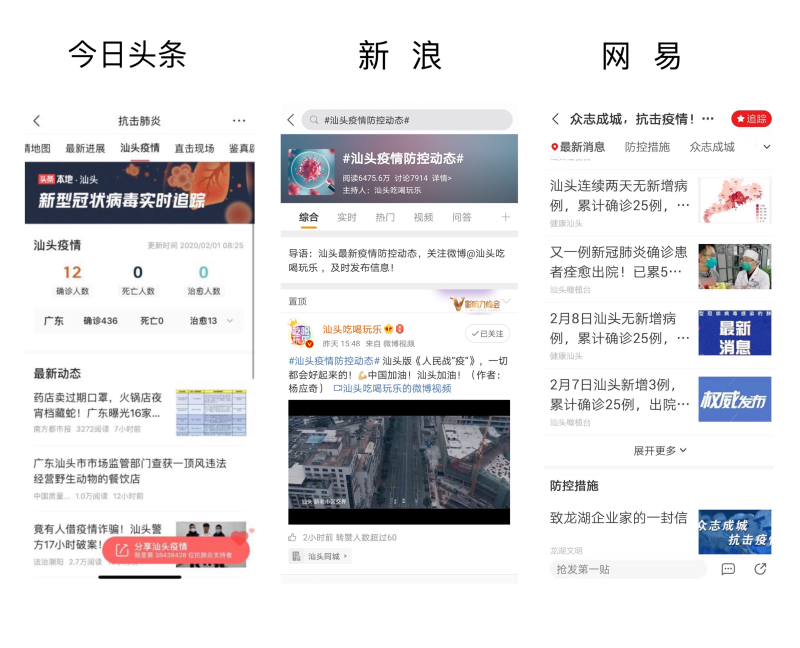The width and height of the screenshot is (800, 648).
Task: Tap the NetEase share icon
Action: point(760,569)
